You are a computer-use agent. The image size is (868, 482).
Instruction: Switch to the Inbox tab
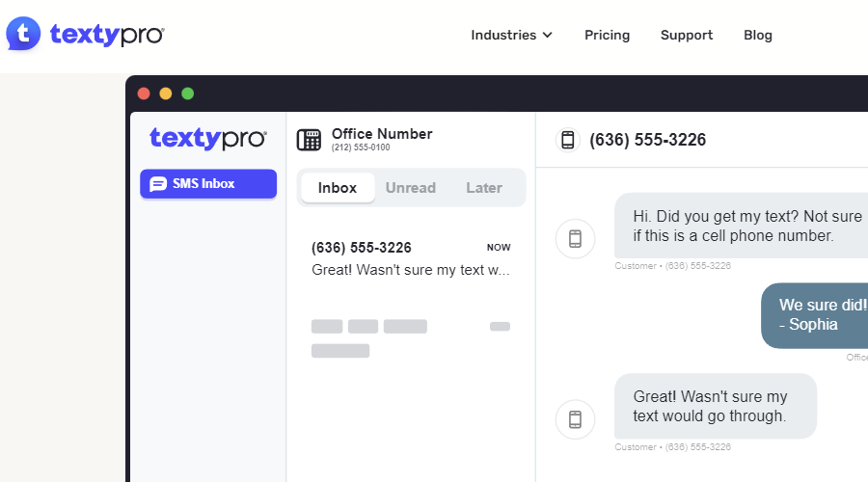point(338,188)
